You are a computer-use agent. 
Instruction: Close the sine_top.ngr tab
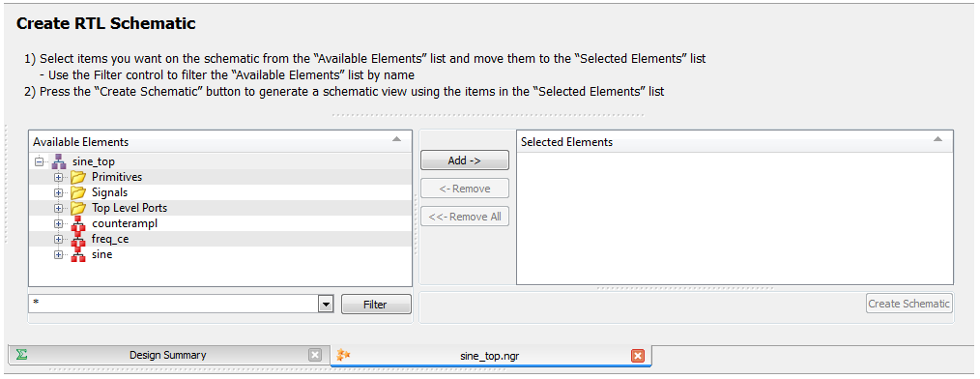(638, 355)
